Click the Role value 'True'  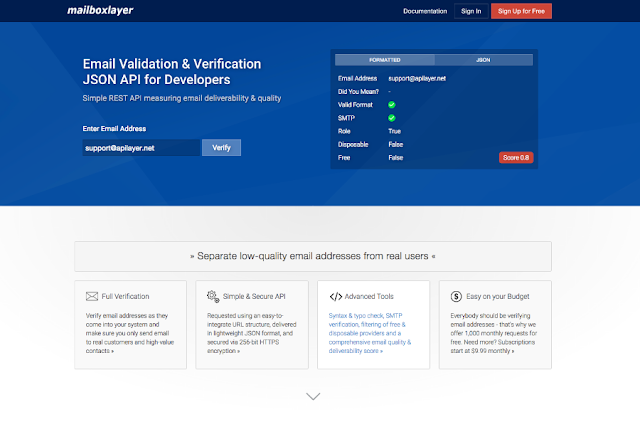pyautogui.click(x=395, y=131)
